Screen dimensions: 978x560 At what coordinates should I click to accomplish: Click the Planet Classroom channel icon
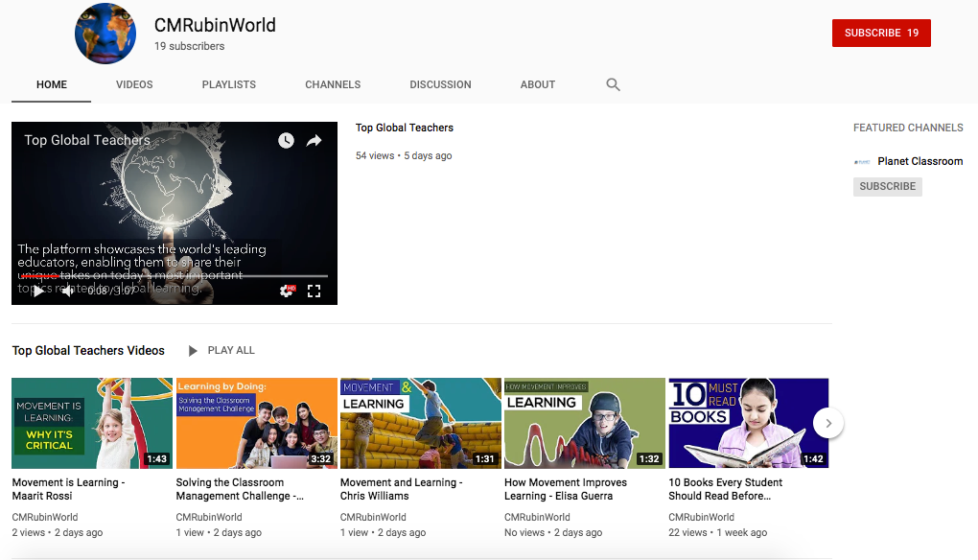(x=862, y=161)
